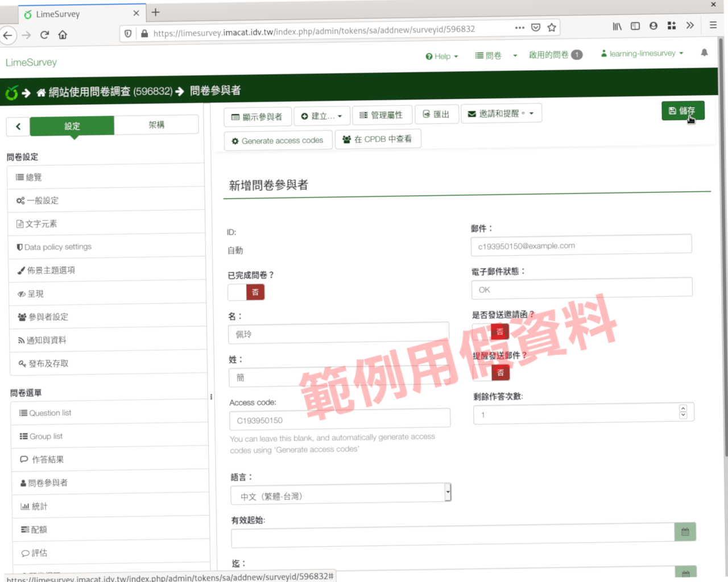Click 在 CPDB 中查看 button
This screenshot has width=728, height=582.
tap(378, 139)
